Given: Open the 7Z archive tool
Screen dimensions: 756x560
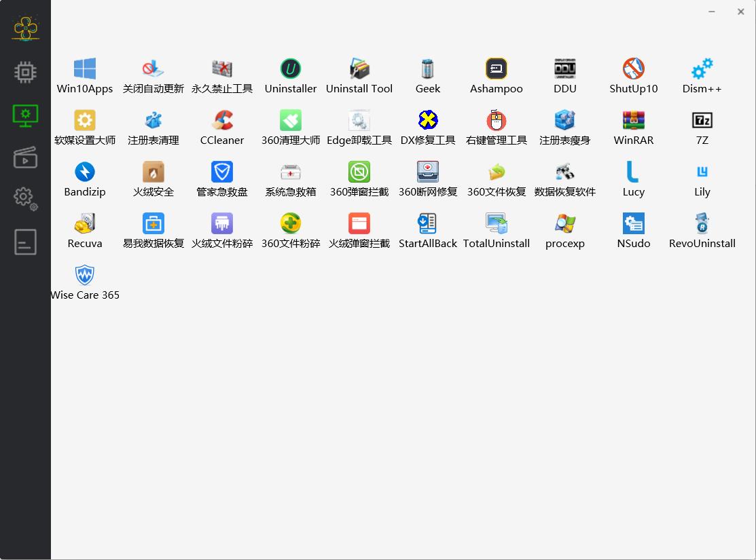Looking at the screenshot, I should tap(702, 124).
